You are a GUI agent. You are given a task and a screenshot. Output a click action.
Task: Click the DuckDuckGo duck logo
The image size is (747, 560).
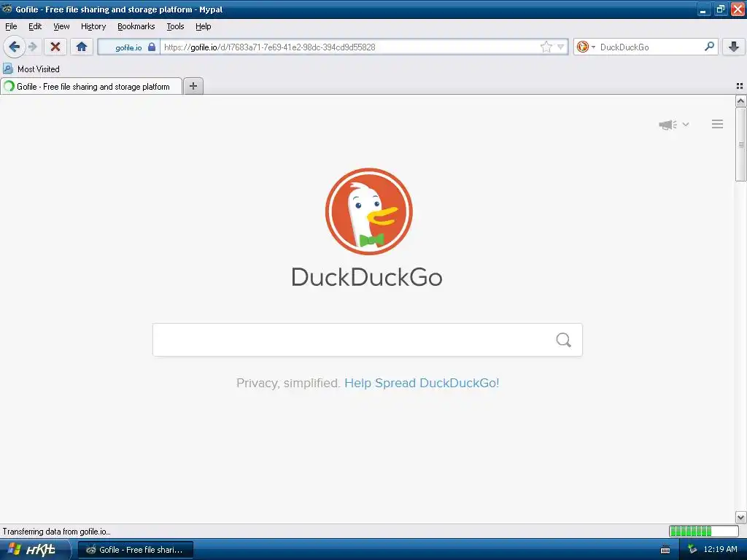click(368, 211)
